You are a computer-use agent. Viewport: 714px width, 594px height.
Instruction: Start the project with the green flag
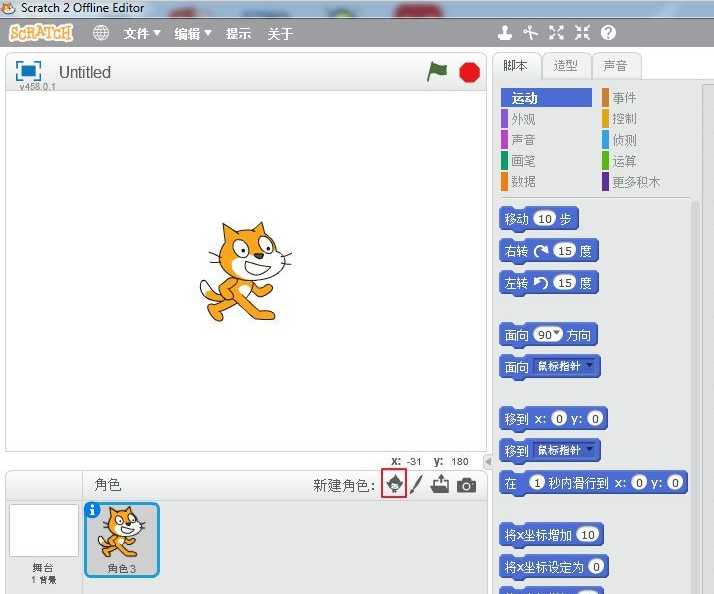pyautogui.click(x=437, y=72)
